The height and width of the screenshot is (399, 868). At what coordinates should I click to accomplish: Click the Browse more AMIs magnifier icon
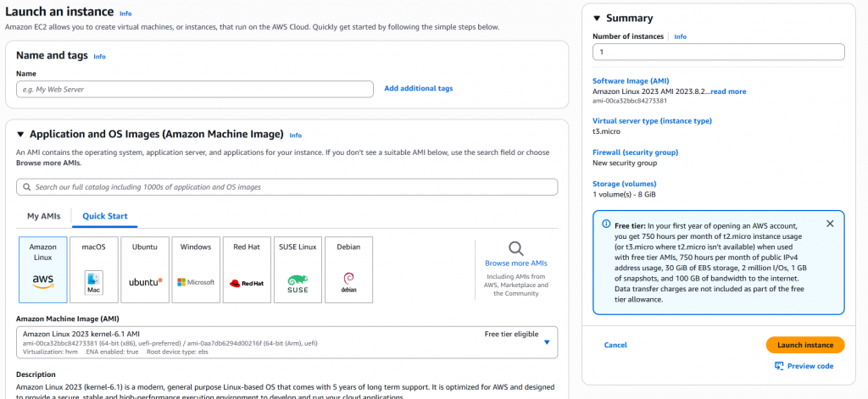coord(516,248)
